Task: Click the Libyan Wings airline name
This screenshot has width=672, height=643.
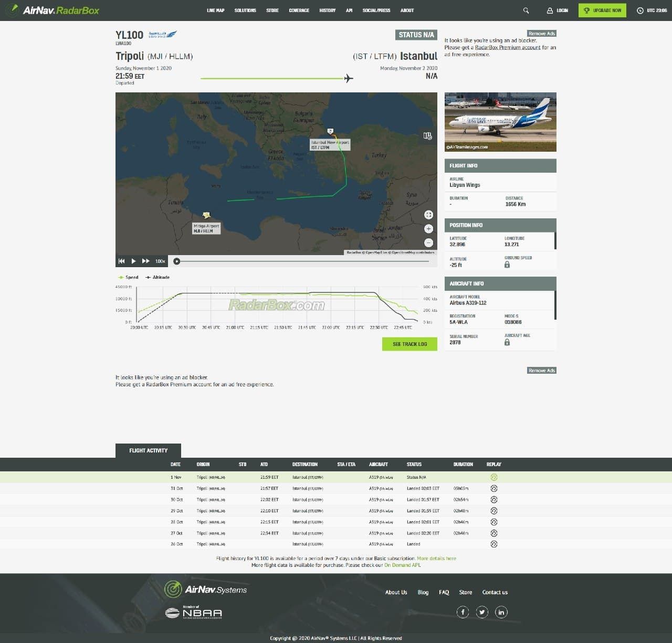Action: coord(465,185)
